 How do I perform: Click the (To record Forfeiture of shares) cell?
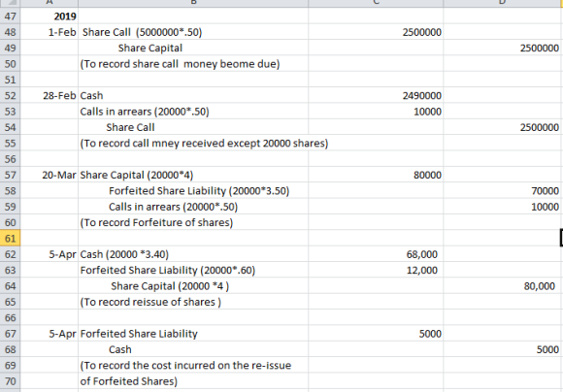193,222
